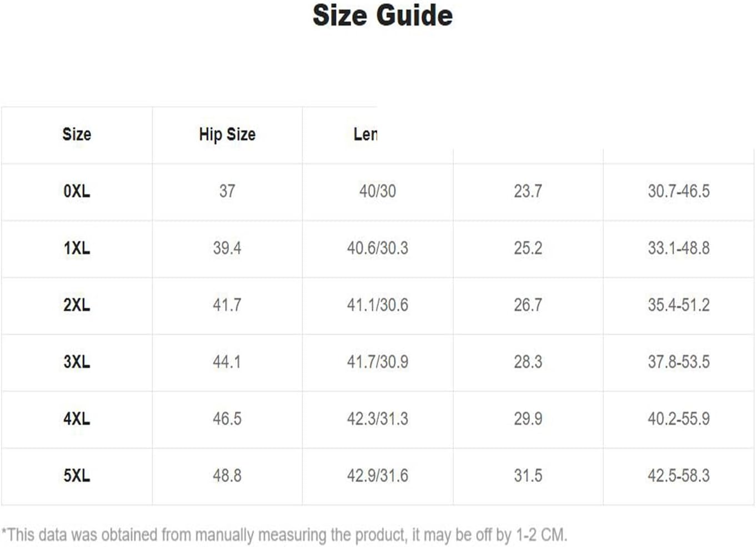The image size is (756, 547).
Task: Click the 42.5-58.3 range cell
Action: point(679,476)
